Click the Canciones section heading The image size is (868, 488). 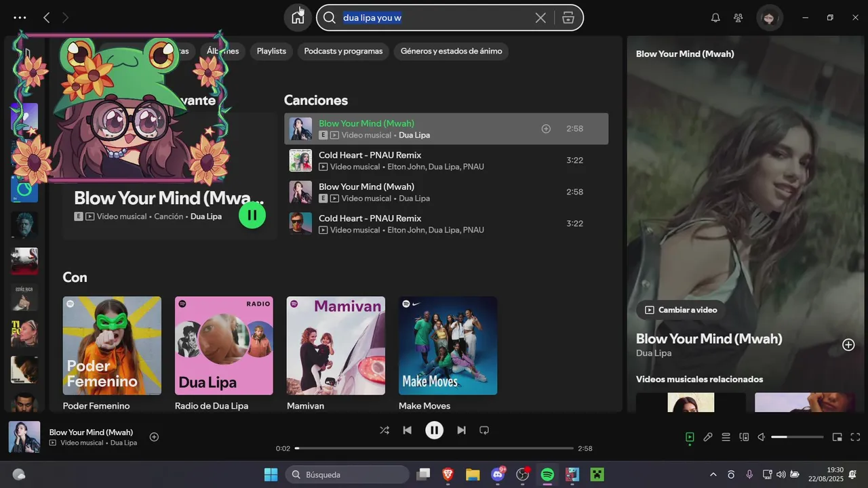tap(316, 100)
